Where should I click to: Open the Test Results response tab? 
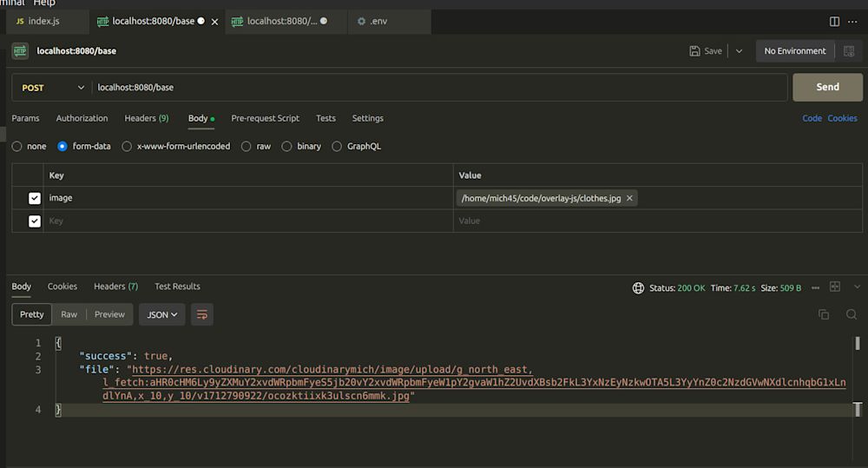click(177, 287)
